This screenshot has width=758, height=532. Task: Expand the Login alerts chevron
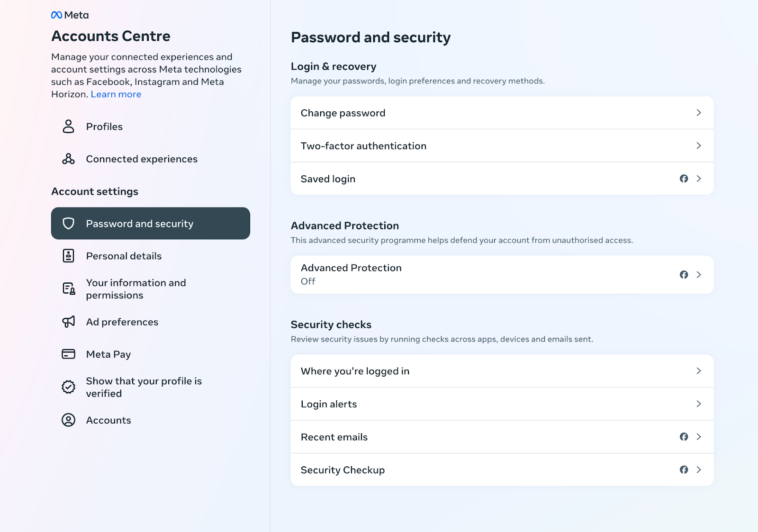(698, 404)
